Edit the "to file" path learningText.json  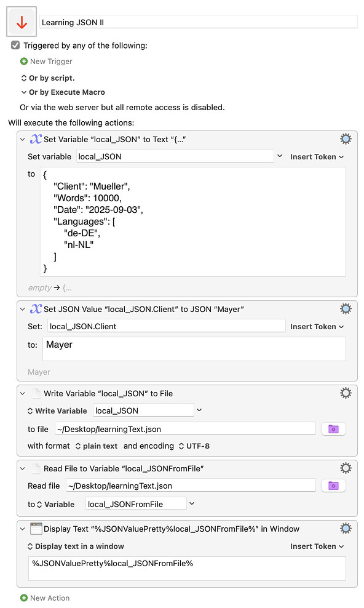click(x=185, y=429)
